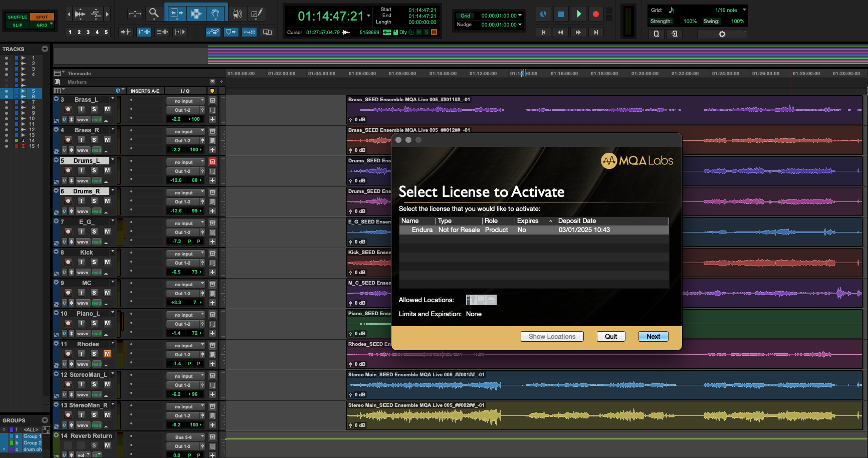
Task: Click zoom preset 3
Action: 88,32
